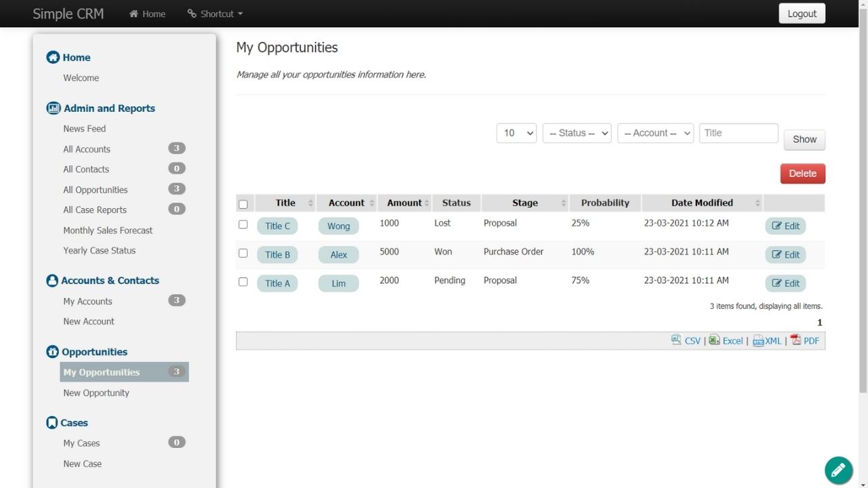Open the Account filter dropdown
The image size is (868, 488).
pyautogui.click(x=655, y=133)
